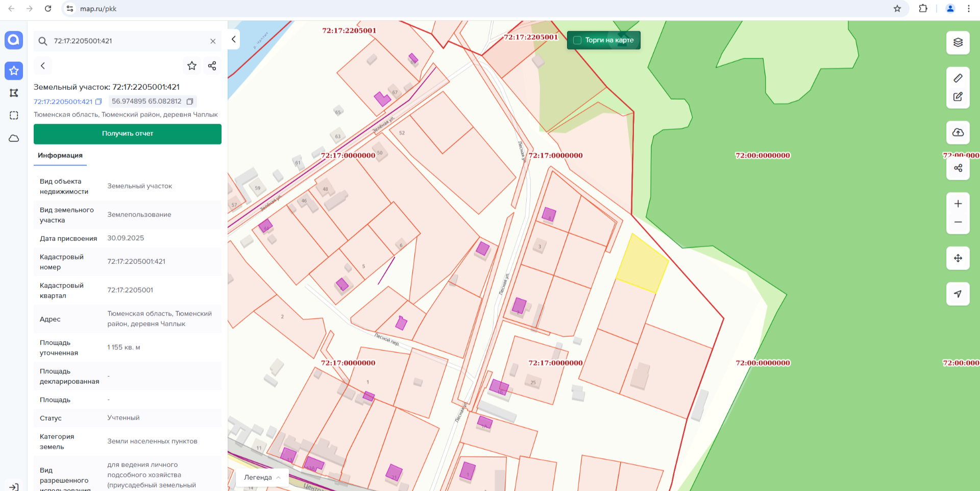Open favorites section in left sidebar

tap(14, 71)
